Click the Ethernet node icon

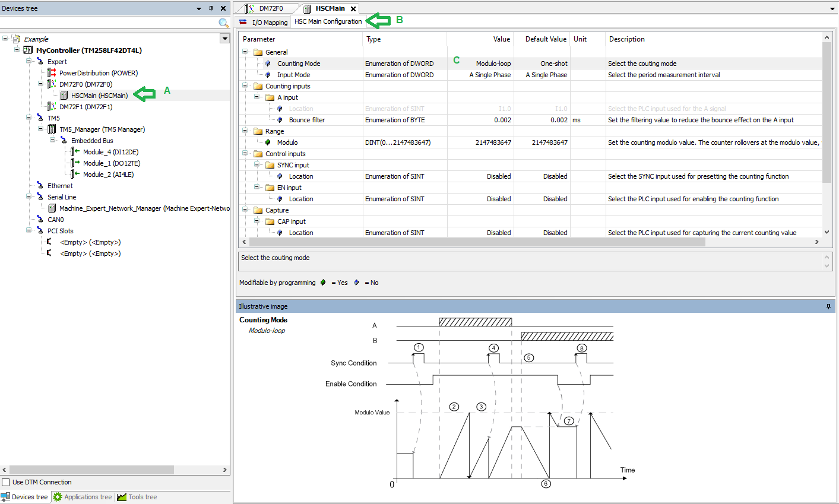click(40, 186)
